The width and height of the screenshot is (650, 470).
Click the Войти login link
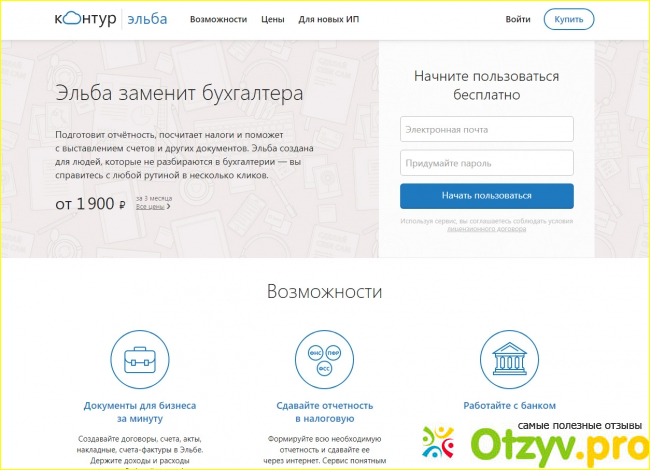pyautogui.click(x=518, y=19)
